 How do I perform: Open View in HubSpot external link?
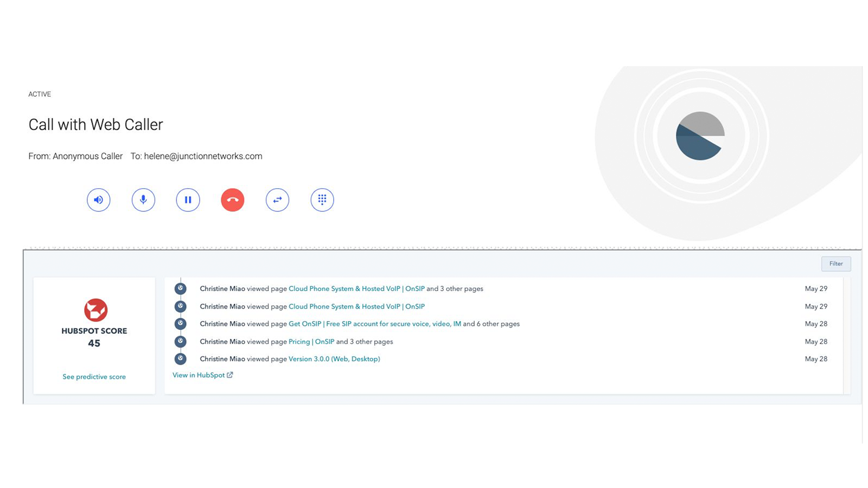199,375
